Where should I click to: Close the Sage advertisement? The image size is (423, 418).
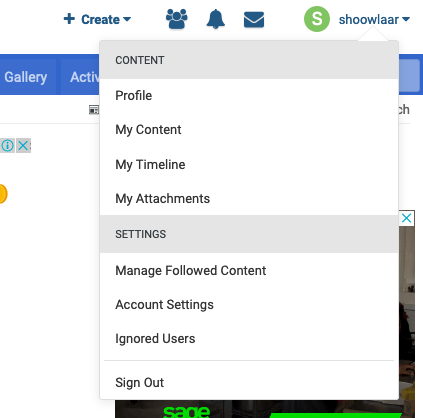coord(406,218)
